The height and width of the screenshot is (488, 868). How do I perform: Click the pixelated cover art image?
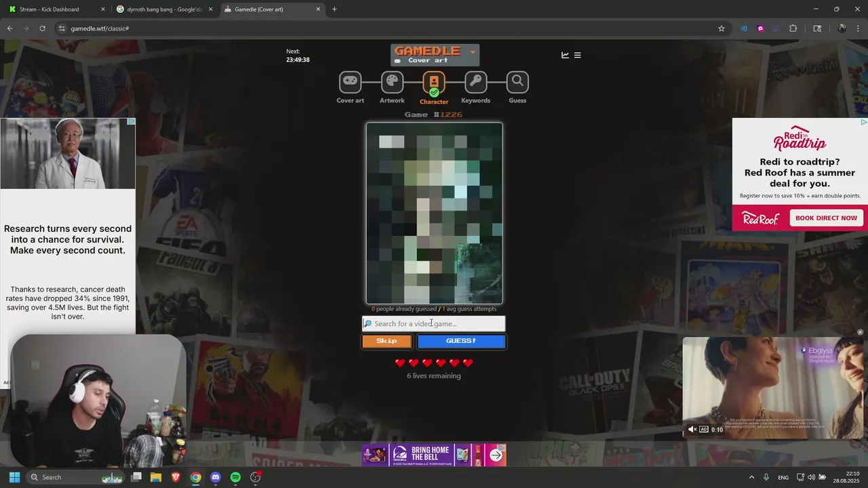(x=434, y=213)
